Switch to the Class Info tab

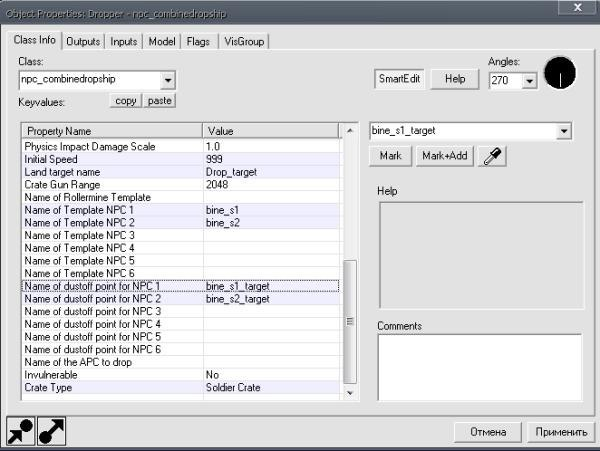(x=34, y=40)
